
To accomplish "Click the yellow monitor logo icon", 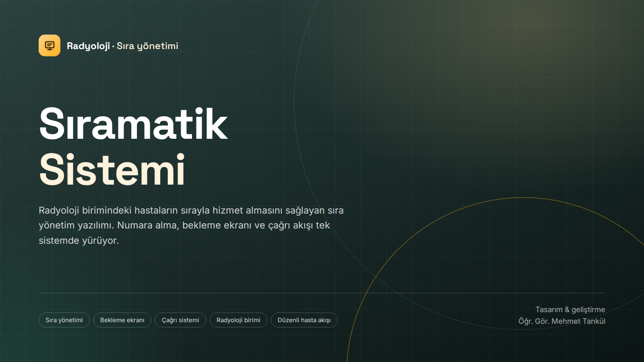I will click(x=50, y=45).
